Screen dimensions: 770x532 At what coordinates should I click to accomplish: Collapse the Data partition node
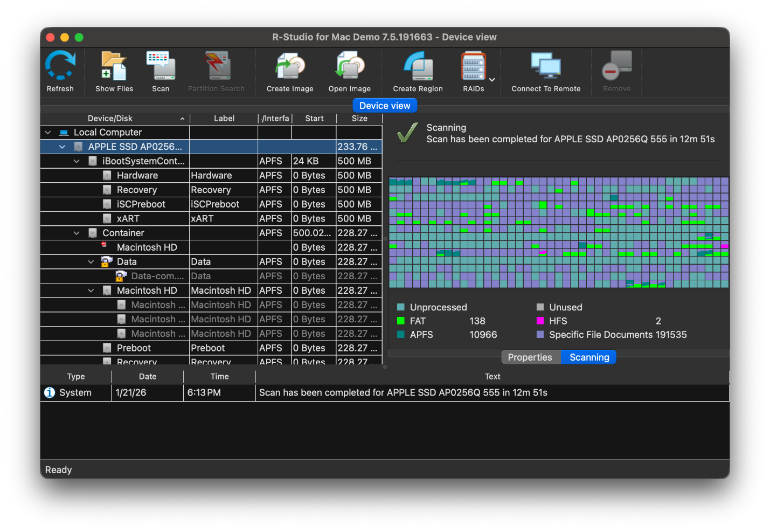[91, 261]
